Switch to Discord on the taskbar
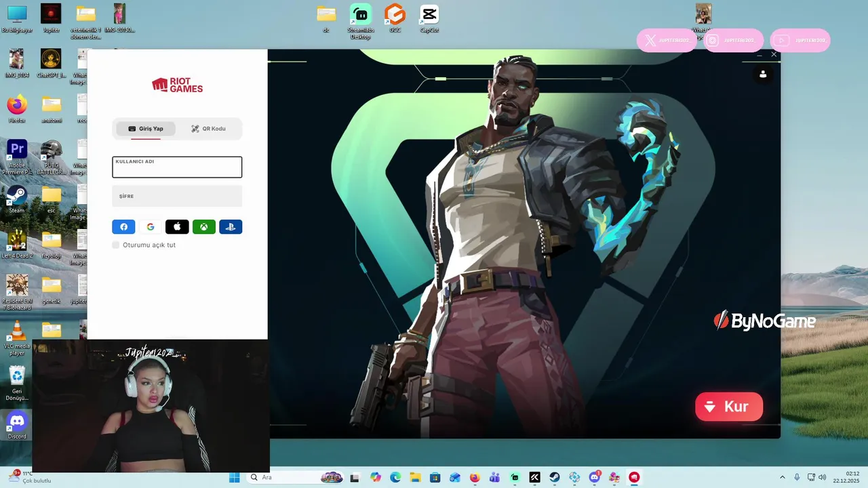 595,477
